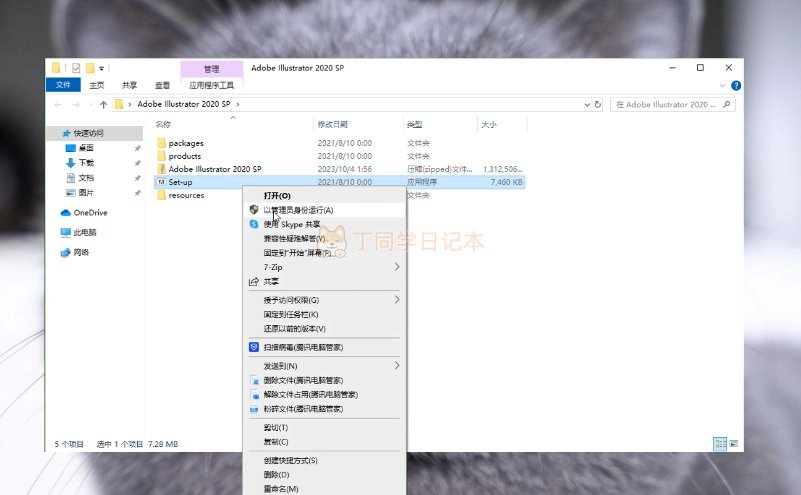The height and width of the screenshot is (495, 801).
Task: Expand the 7-Zip submenu arrow
Action: [397, 267]
